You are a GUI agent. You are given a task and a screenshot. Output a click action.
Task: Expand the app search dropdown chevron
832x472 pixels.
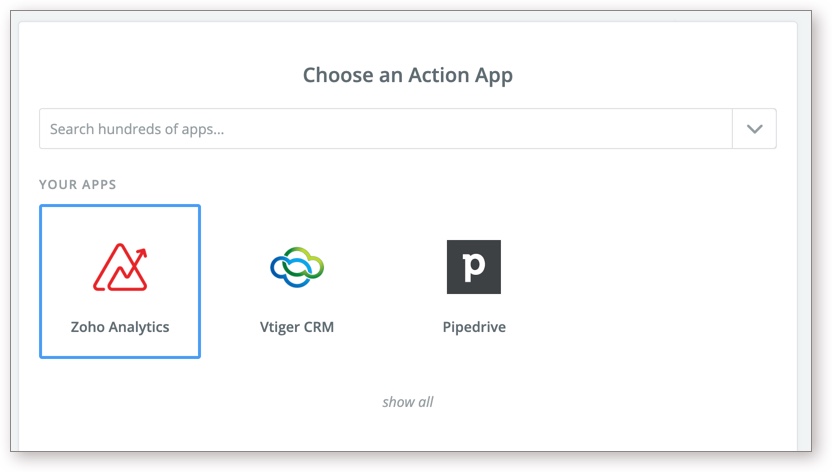tap(754, 129)
